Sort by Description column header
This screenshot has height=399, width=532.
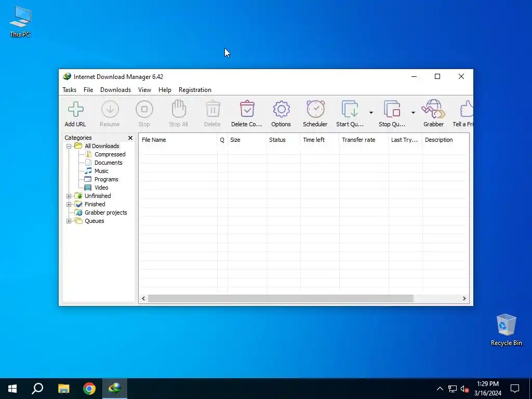[x=445, y=140]
